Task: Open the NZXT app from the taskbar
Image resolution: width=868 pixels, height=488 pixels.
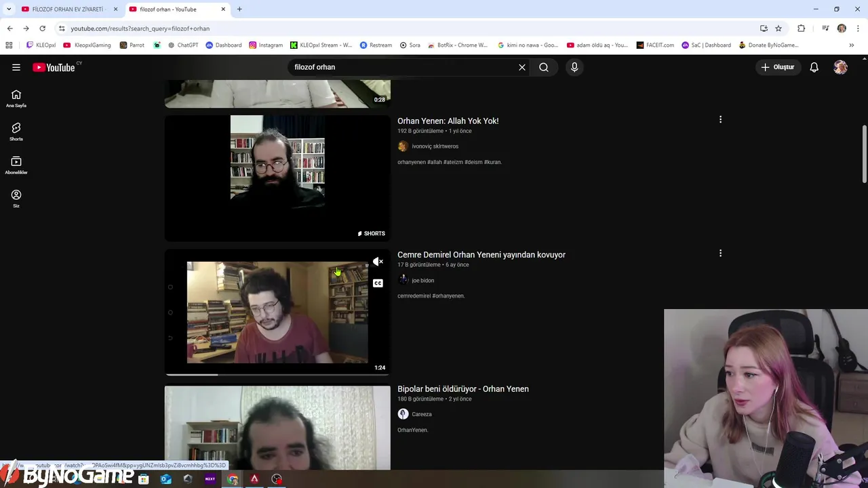Action: pyautogui.click(x=210, y=479)
